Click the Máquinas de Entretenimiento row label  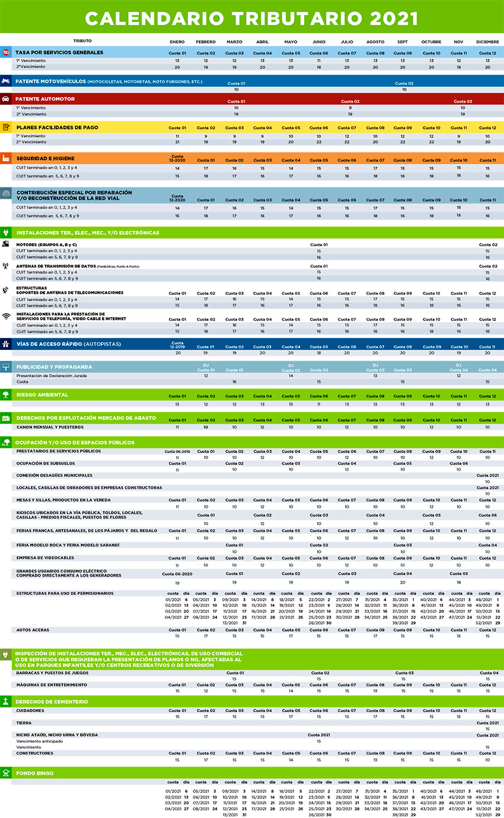pyautogui.click(x=52, y=685)
